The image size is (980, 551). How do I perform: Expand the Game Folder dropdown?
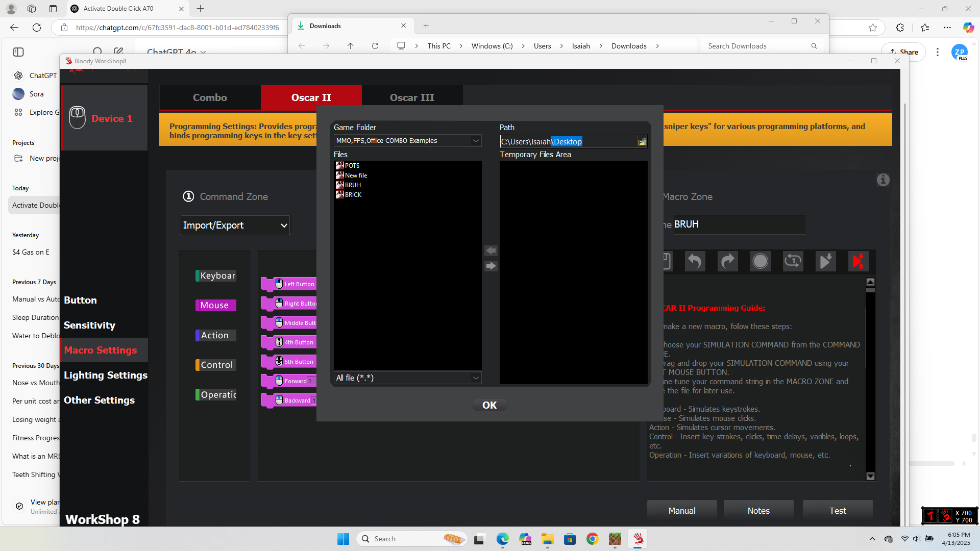[x=475, y=141]
